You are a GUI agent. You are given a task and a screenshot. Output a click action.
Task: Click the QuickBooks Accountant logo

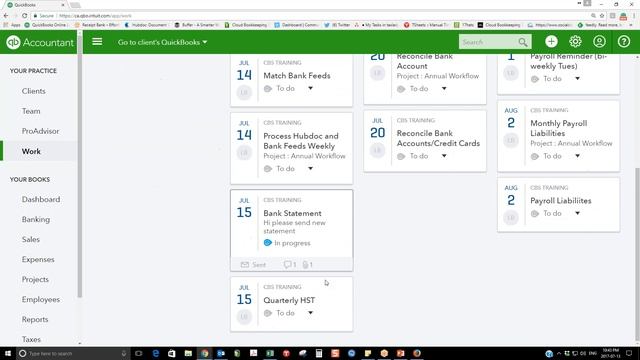40,42
